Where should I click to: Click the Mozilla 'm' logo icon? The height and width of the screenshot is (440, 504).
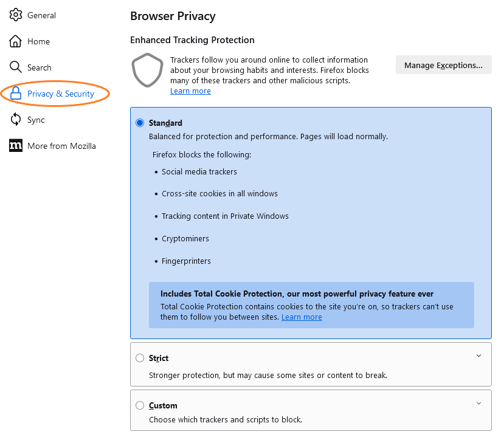pyautogui.click(x=16, y=146)
